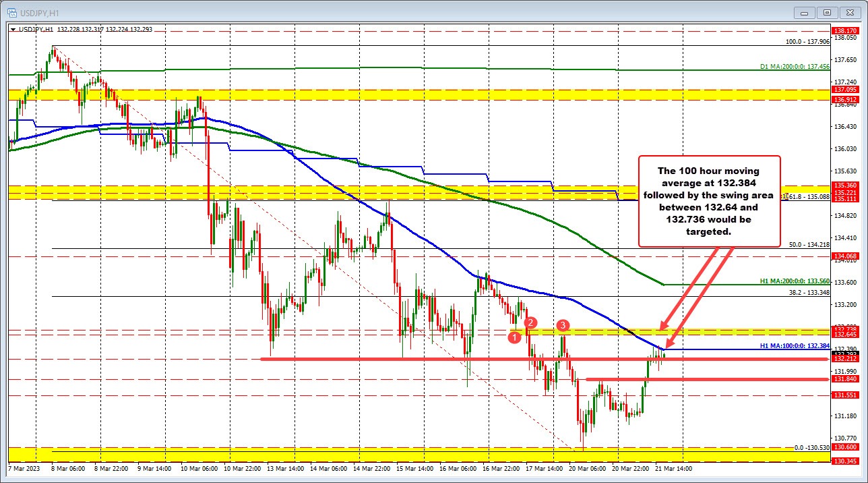Click the 100.0 - 137.906 Fibonacci label
The image size is (868, 483).
pyautogui.click(x=807, y=42)
